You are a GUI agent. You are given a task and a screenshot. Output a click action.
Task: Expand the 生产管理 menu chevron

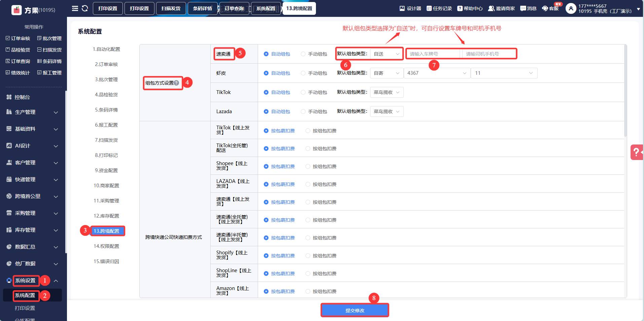click(56, 112)
